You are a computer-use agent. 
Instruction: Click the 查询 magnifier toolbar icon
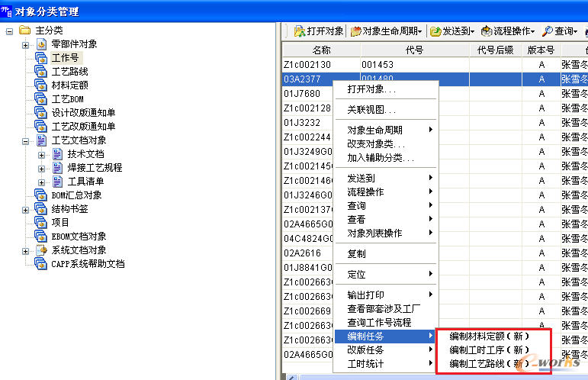click(x=548, y=31)
